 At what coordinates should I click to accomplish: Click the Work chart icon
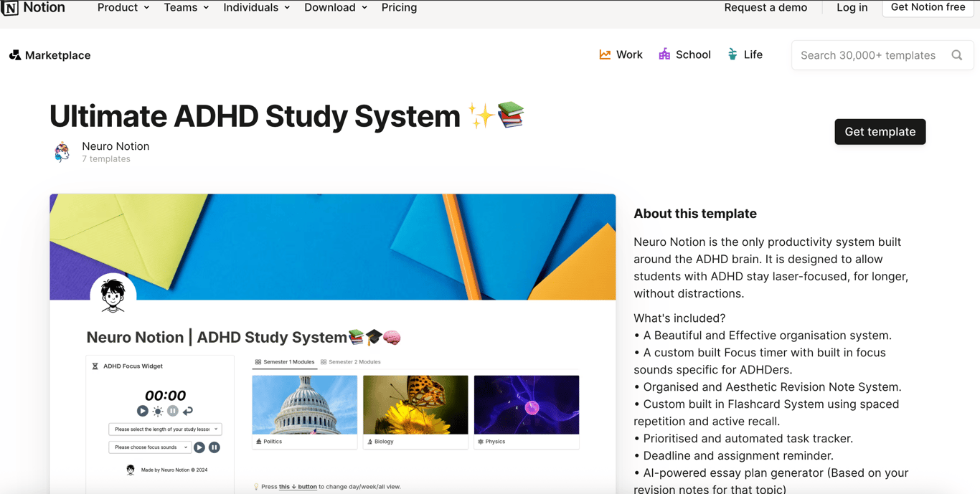605,54
